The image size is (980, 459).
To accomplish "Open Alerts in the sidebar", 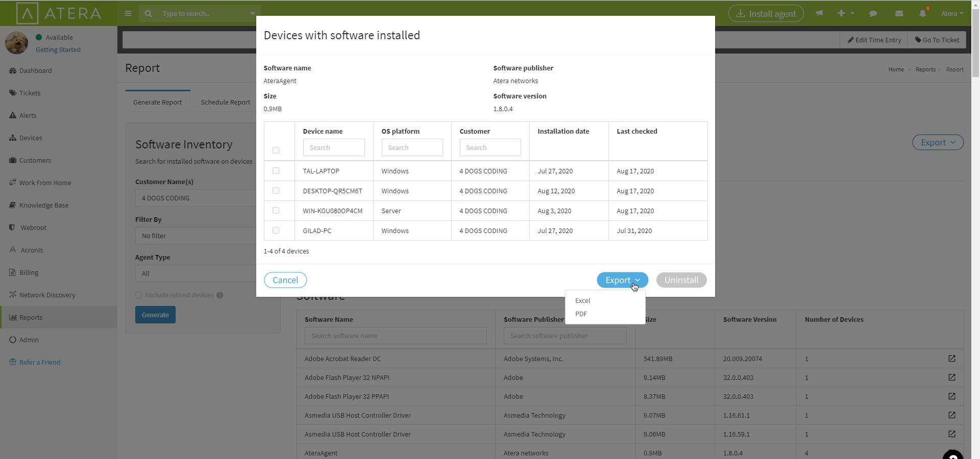I will tap(28, 115).
